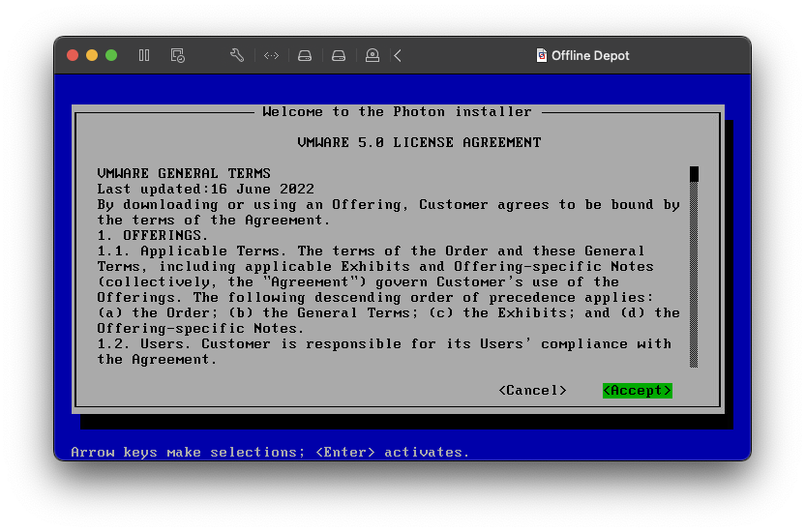Click the license text scrollbar thumb
805x532 pixels.
point(694,174)
